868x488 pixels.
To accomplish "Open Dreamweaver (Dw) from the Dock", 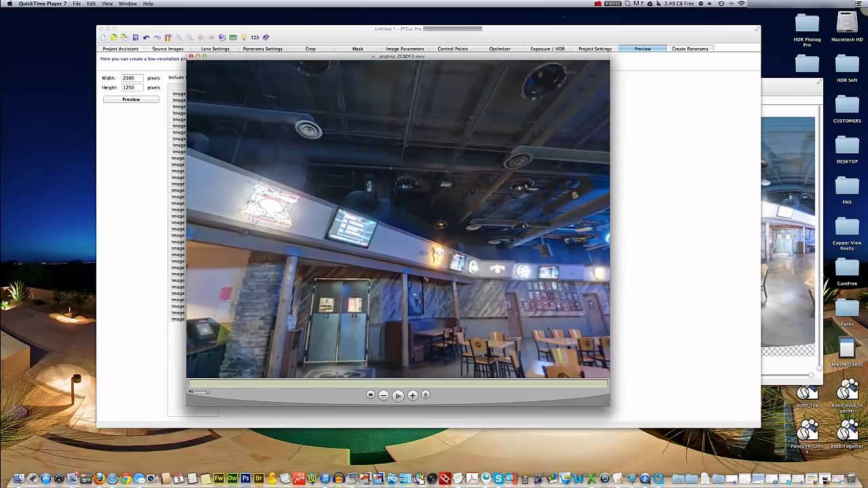I will tap(233, 479).
